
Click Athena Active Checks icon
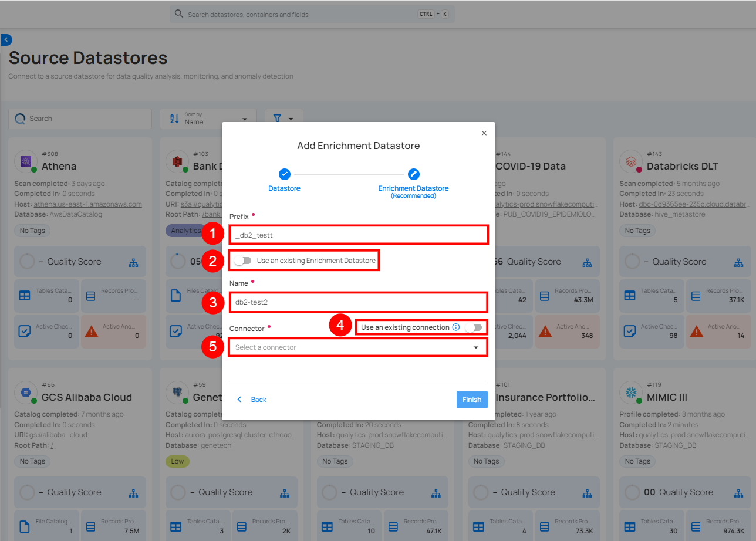coord(25,332)
